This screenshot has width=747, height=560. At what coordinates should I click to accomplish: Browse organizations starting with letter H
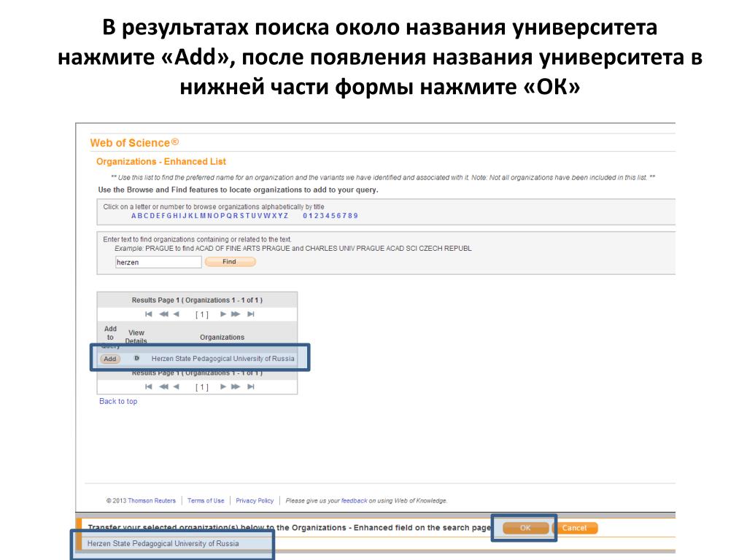pyautogui.click(x=175, y=216)
